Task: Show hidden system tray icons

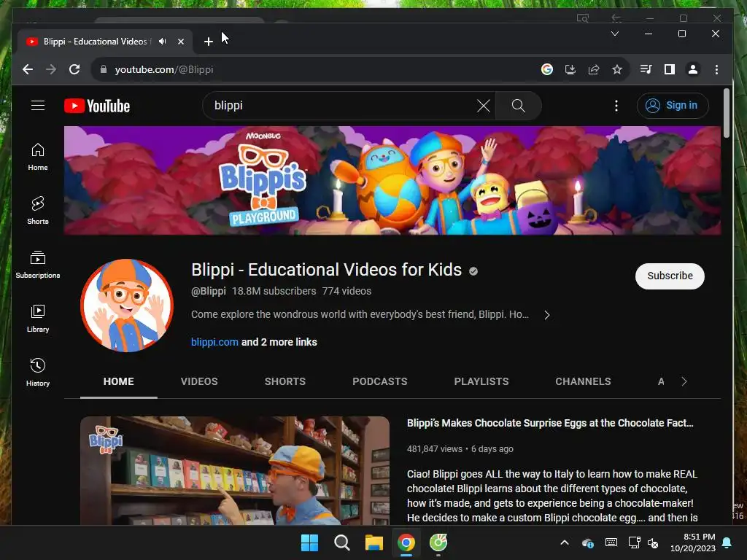Action: point(565,542)
